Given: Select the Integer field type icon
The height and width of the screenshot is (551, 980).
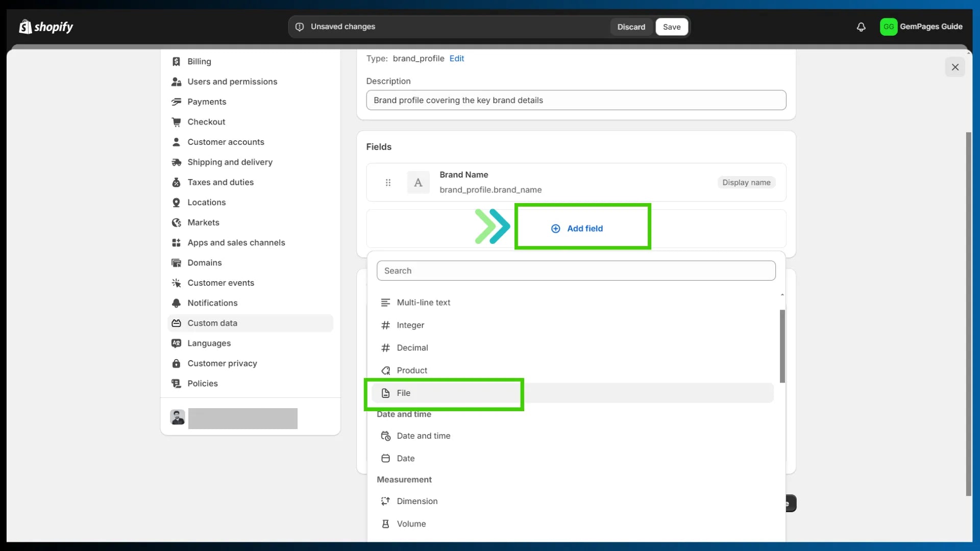Looking at the screenshot, I should tap(386, 325).
